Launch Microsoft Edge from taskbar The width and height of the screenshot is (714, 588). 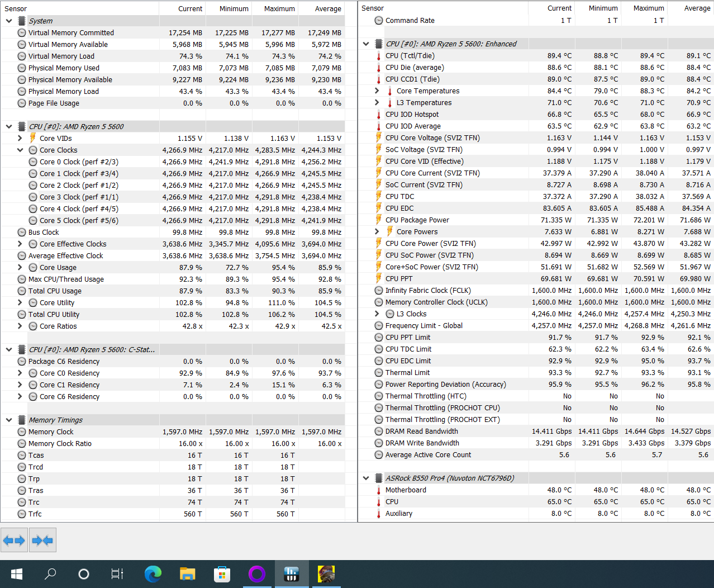coord(153,574)
